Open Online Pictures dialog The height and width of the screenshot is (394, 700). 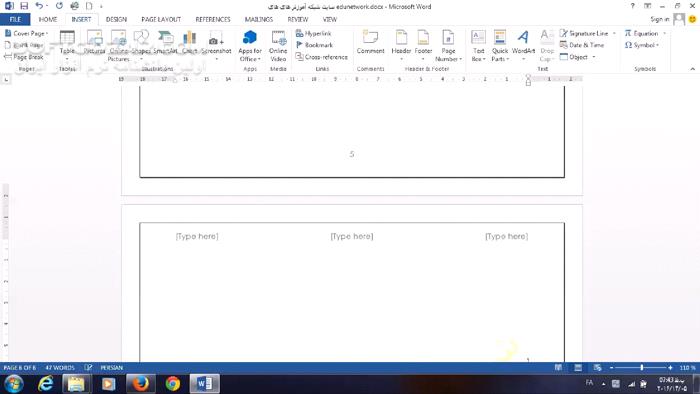[x=118, y=46]
